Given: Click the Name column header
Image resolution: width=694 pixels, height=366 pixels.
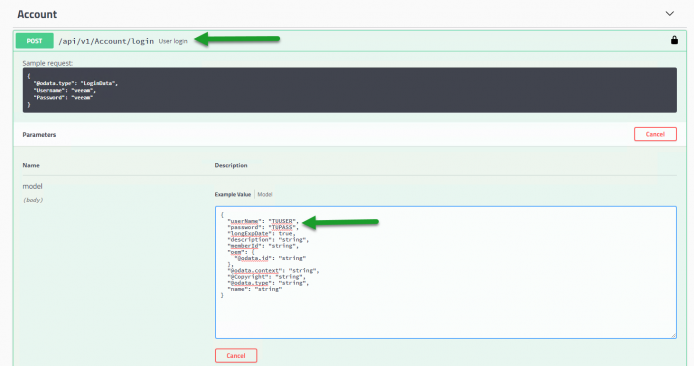Looking at the screenshot, I should [x=31, y=165].
